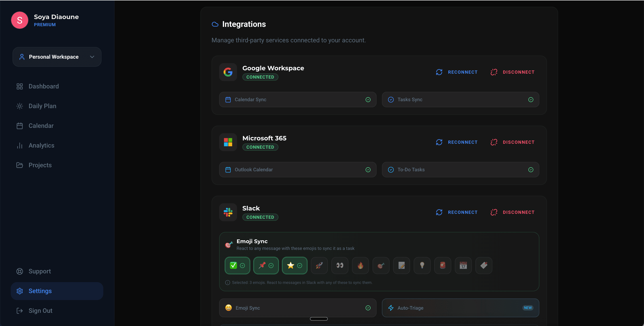The width and height of the screenshot is (644, 326).
Task: Open the Auto-Triage NEW feature panel
Action: [460, 308]
